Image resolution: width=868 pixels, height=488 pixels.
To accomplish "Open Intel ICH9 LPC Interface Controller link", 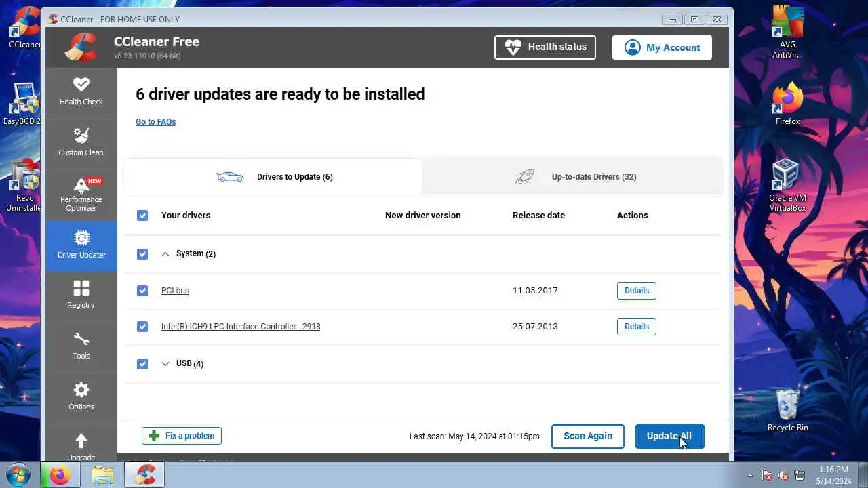I will [241, 327].
